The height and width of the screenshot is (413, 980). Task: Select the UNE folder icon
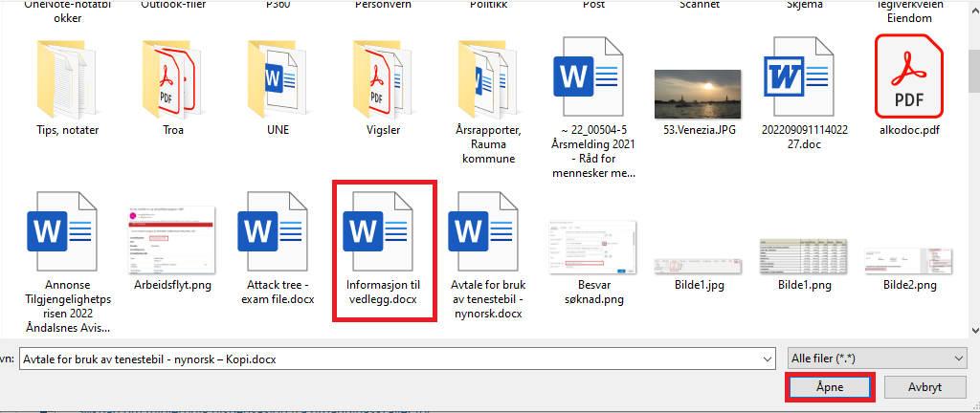(x=278, y=78)
